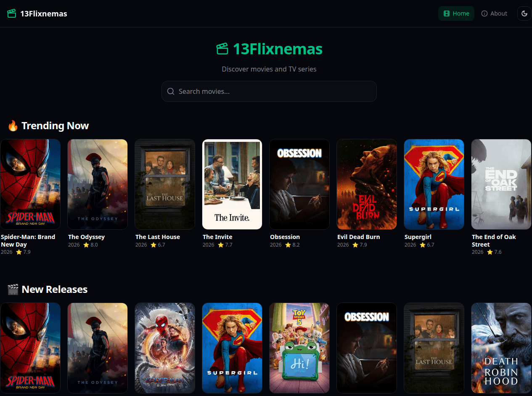Viewport: 532px width, 396px height.
Task: Open the Obsession poster in New Releases
Action: (x=367, y=348)
